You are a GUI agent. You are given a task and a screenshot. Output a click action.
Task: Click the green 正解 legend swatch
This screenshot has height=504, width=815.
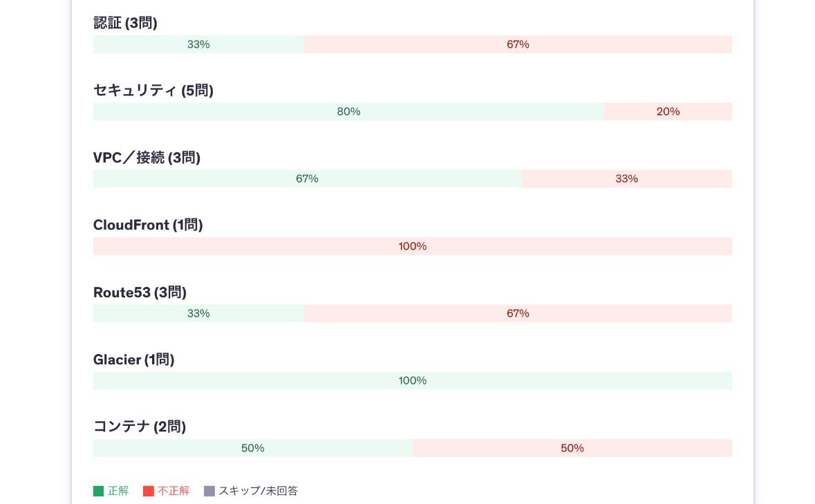click(98, 491)
